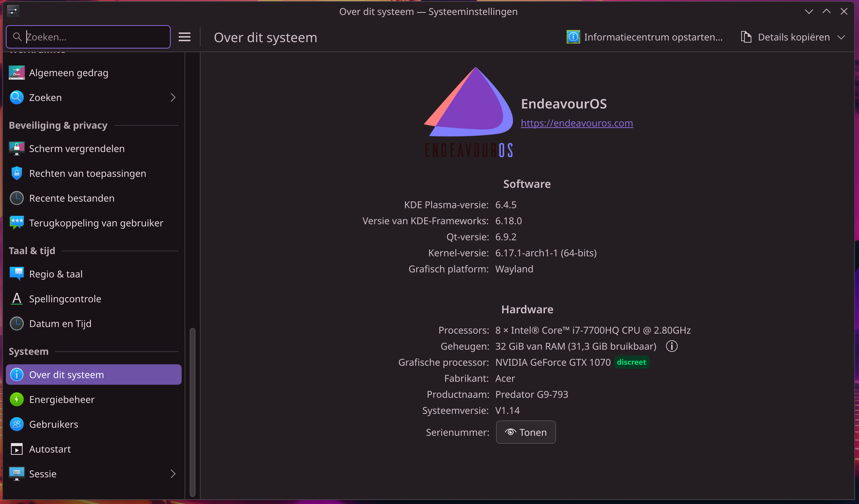
Task: Open Terugkoppeling van gebruiker stars icon
Action: (17, 223)
